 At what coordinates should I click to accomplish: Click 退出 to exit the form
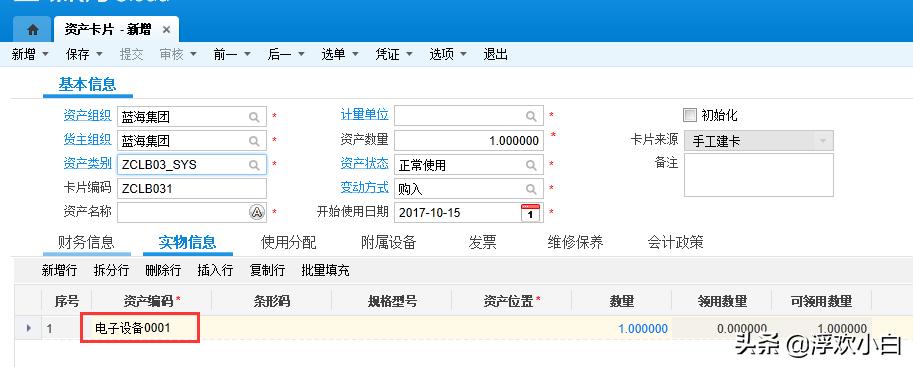(496, 54)
